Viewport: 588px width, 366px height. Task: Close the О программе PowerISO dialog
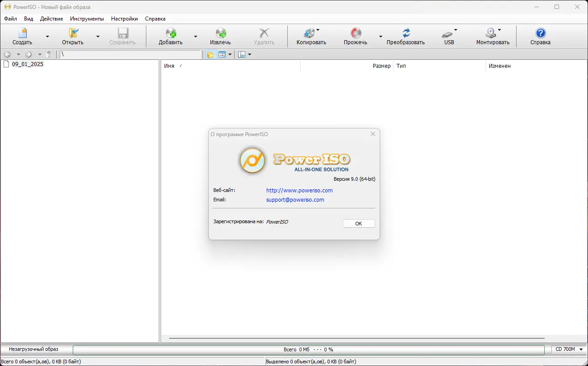pyautogui.click(x=373, y=134)
